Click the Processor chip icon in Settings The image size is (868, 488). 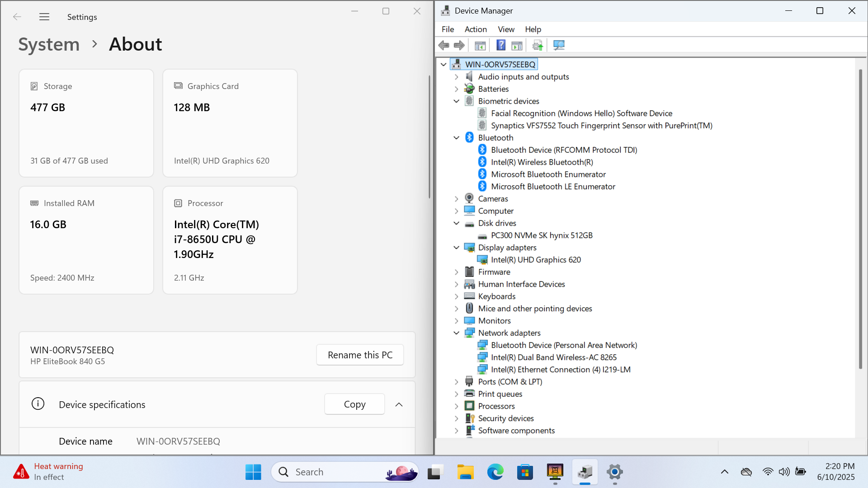pyautogui.click(x=178, y=203)
